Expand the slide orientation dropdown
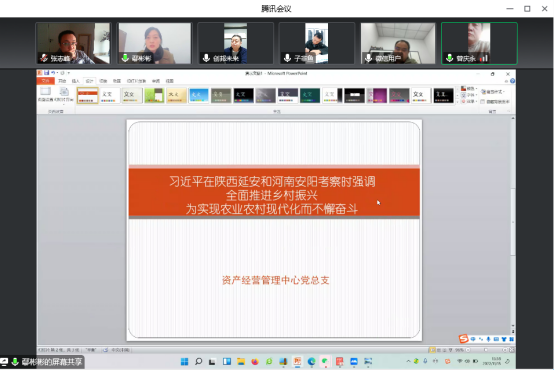This screenshot has height=370, width=554. pyautogui.click(x=64, y=94)
